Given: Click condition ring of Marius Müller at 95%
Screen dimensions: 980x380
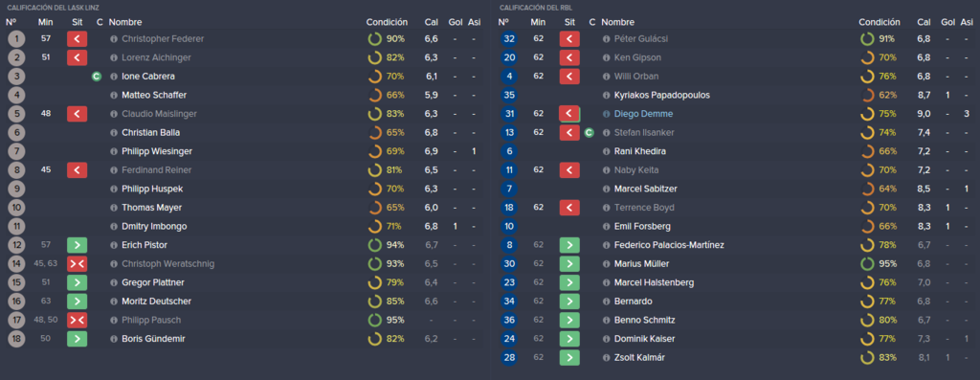Looking at the screenshot, I should click(x=867, y=264).
